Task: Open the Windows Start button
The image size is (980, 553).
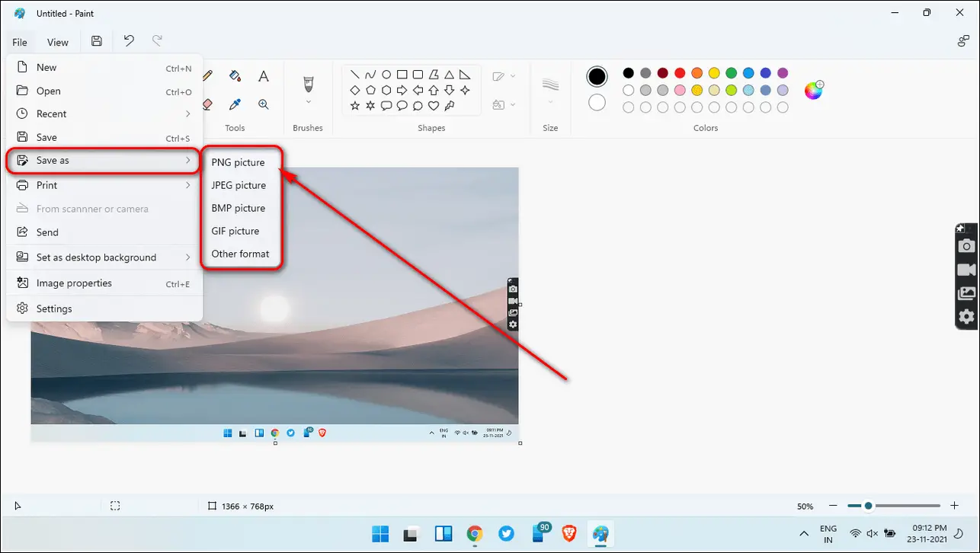Action: (380, 533)
